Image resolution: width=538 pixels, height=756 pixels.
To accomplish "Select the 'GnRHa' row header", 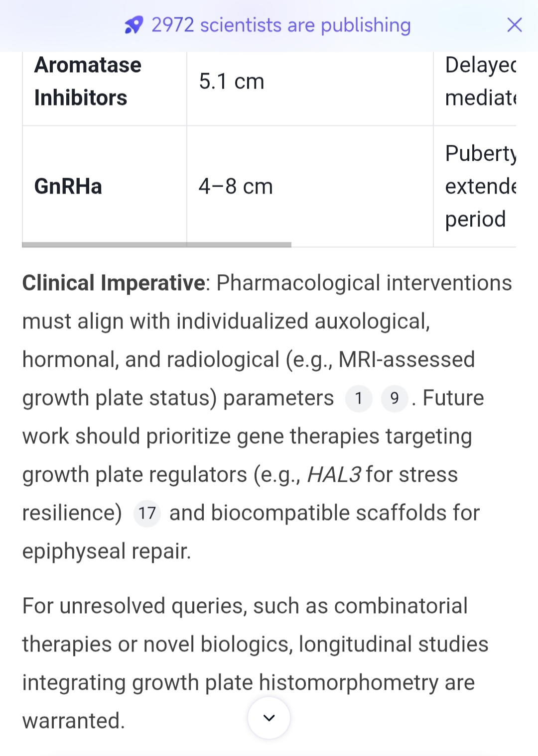I will 68,187.
